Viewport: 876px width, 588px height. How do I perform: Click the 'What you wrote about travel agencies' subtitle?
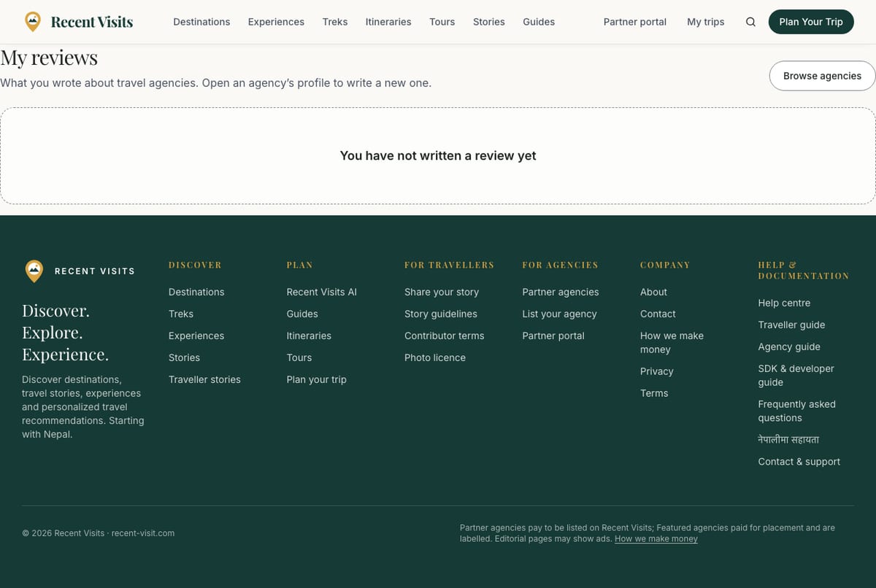[x=216, y=83]
